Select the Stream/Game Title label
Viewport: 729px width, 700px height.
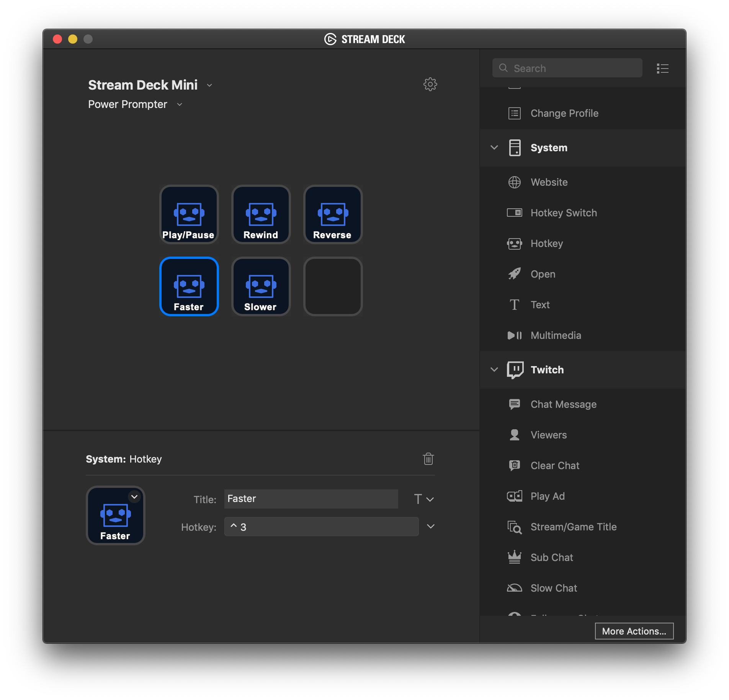[x=574, y=527]
